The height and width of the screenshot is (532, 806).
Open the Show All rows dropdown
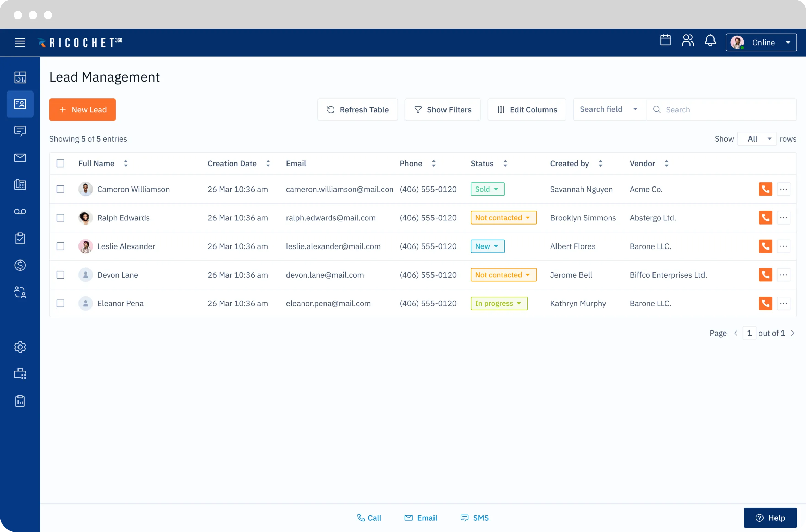(x=757, y=139)
